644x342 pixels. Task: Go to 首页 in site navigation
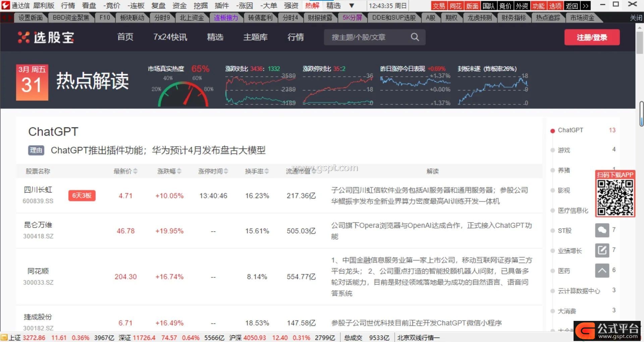click(125, 37)
